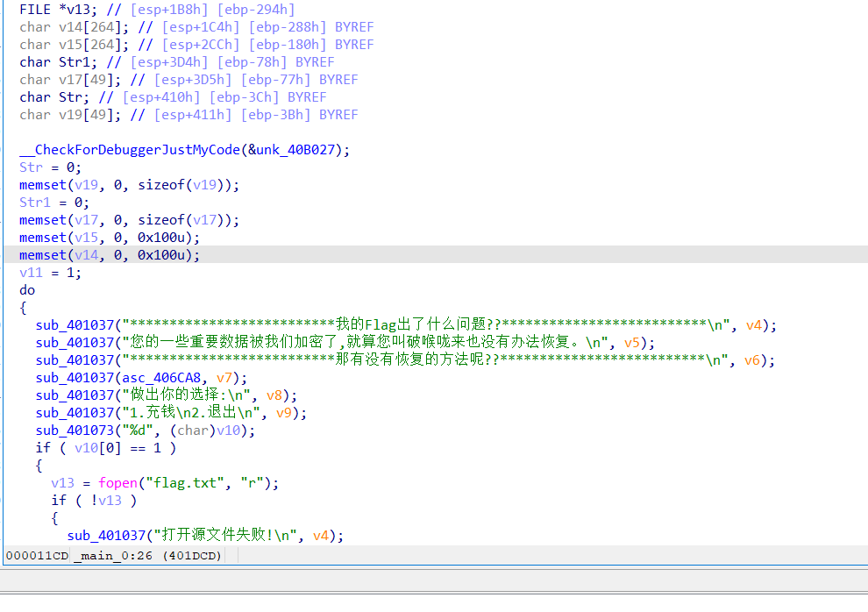Viewport: 868px width, 612px height.
Task: Click the '(401DCD)' status bar address
Action: [192, 556]
